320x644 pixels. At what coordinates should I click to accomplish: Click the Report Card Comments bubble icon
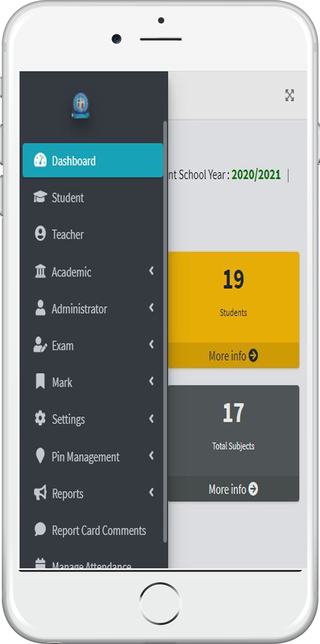coord(40,529)
